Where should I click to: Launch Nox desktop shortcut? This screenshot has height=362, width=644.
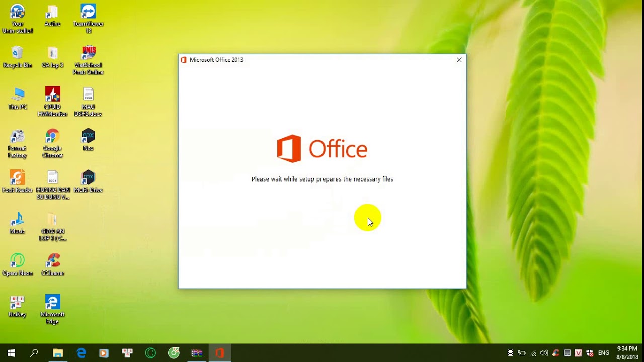click(x=88, y=140)
